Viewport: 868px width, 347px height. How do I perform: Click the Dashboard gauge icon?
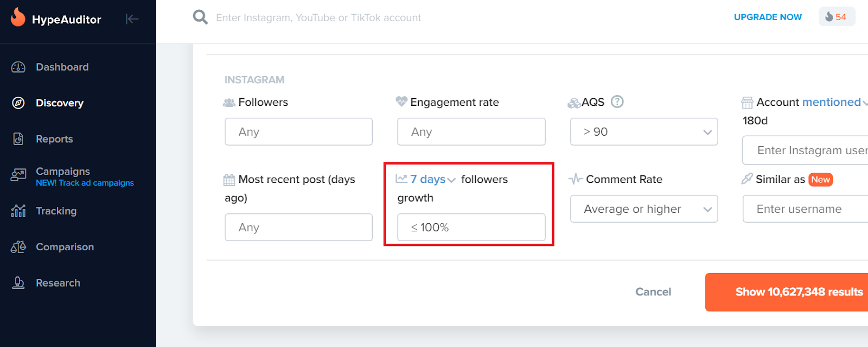tap(18, 67)
